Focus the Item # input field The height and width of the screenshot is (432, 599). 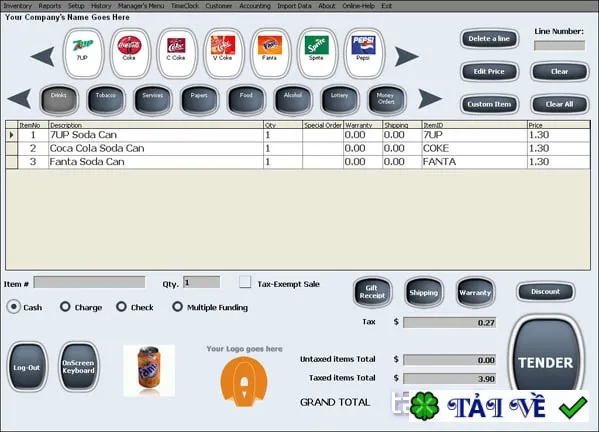(89, 282)
